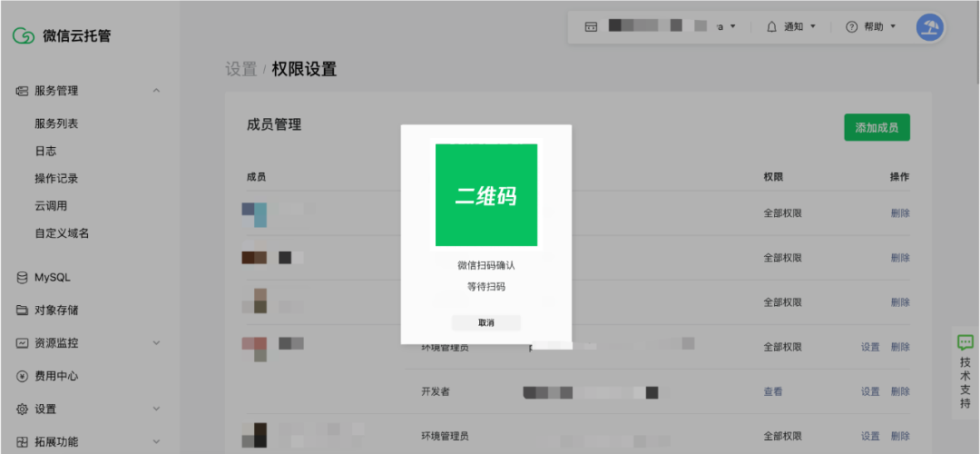Click the help question mark icon
The width and height of the screenshot is (980, 454).
pyautogui.click(x=851, y=27)
